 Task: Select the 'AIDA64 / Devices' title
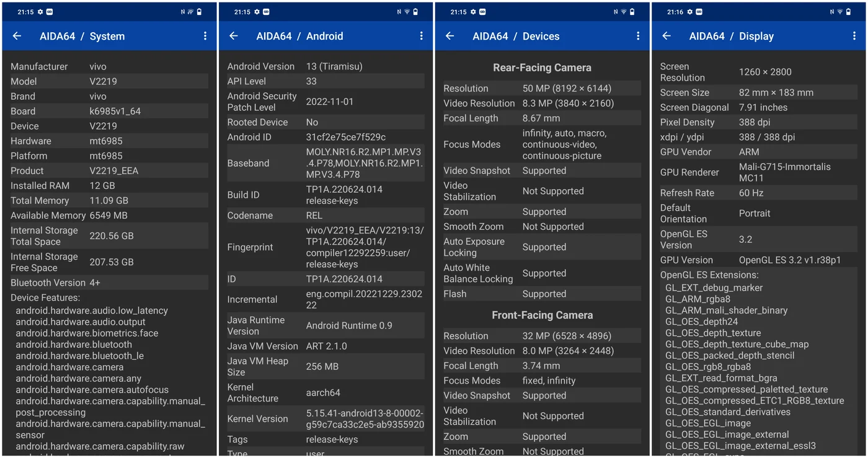[516, 36]
